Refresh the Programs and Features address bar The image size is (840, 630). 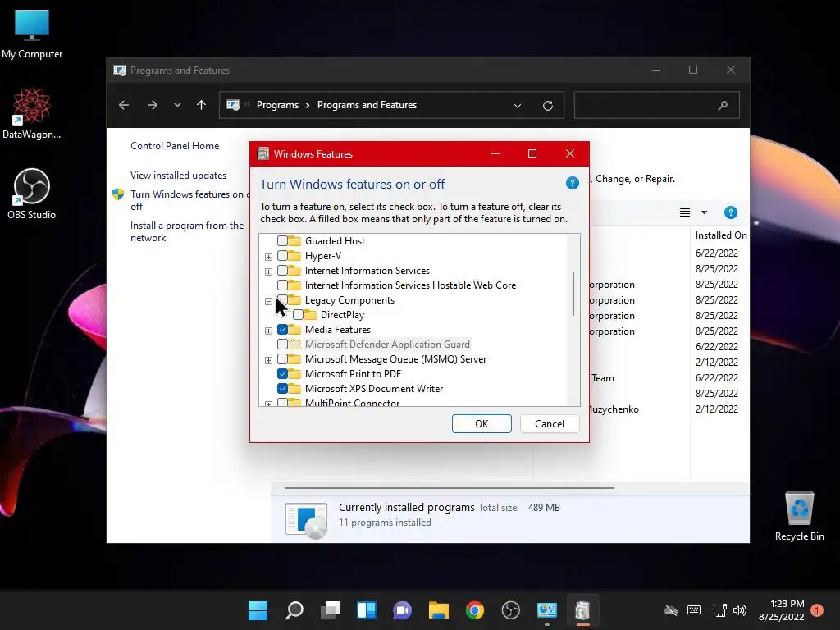pos(547,106)
